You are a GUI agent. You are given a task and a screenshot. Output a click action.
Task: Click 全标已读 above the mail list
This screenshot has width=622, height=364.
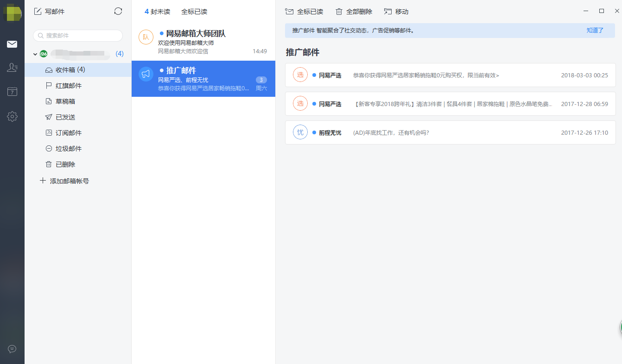[x=194, y=12]
